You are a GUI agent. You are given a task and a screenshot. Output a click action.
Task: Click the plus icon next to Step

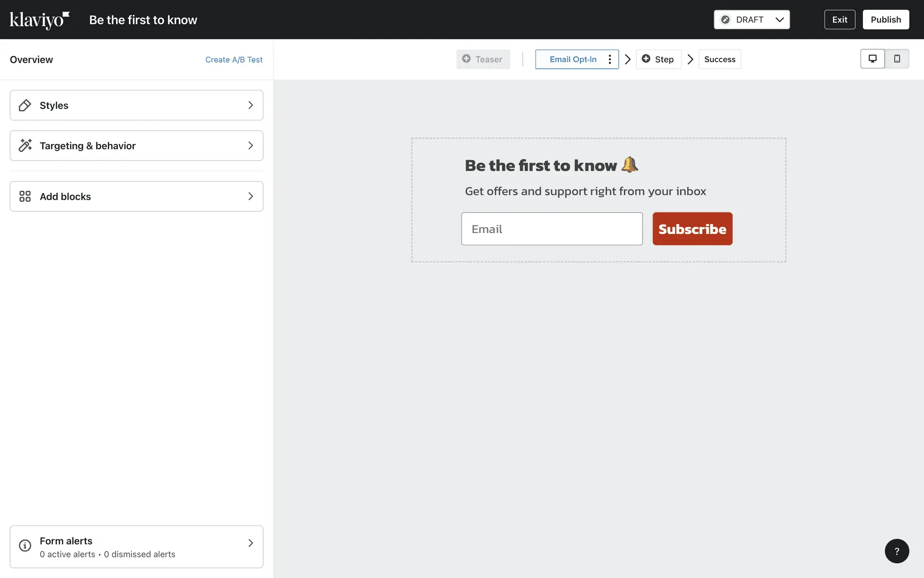[646, 59]
